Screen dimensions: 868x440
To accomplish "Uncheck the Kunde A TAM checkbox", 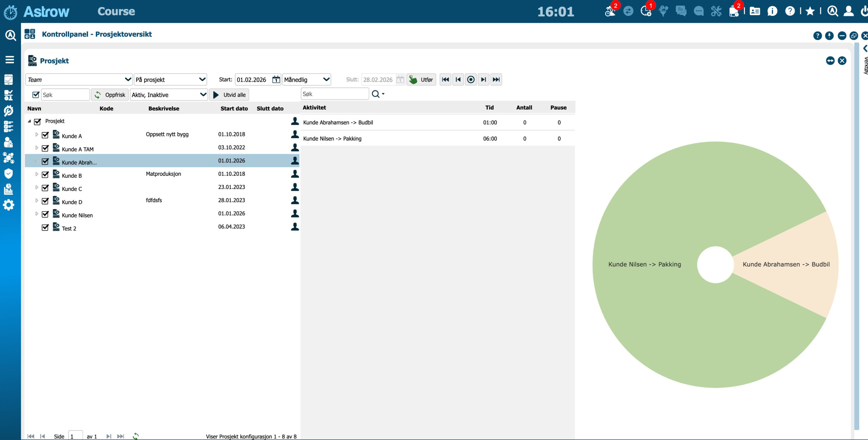I will tap(45, 148).
